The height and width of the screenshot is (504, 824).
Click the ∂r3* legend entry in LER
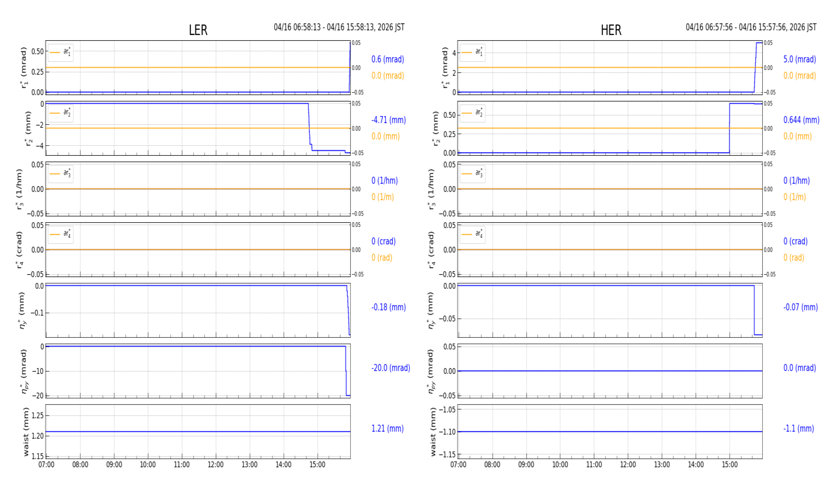click(61, 174)
